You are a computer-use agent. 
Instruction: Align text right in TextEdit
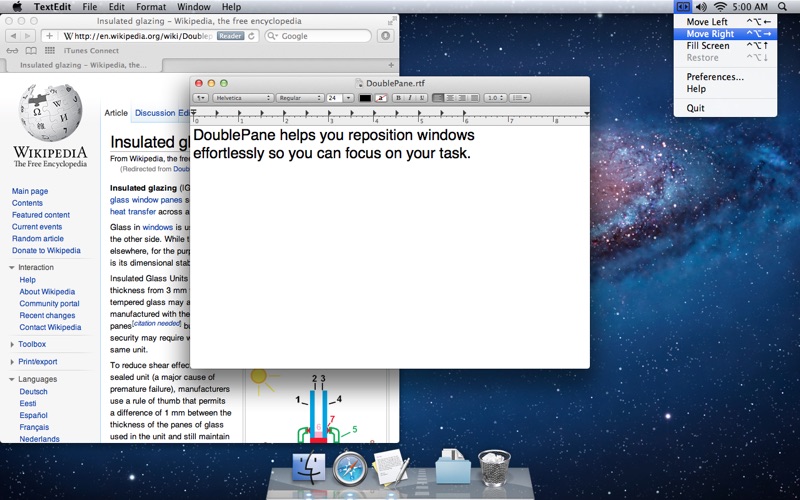coord(462,98)
